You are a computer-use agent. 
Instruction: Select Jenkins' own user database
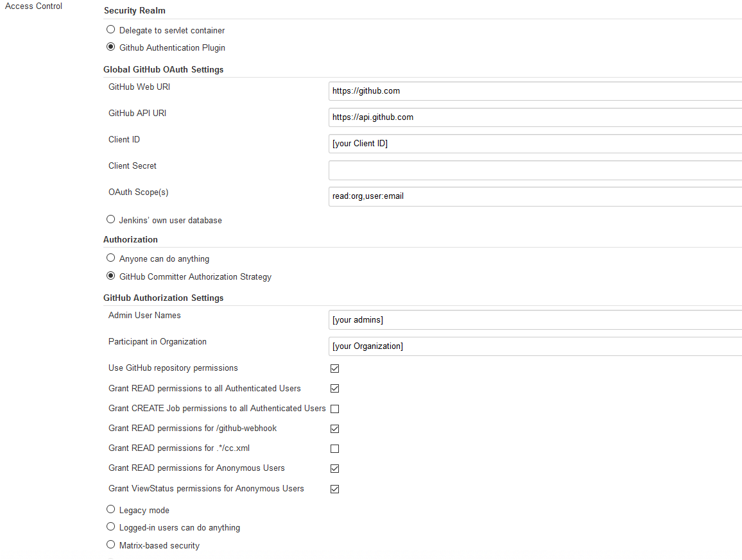coord(110,219)
